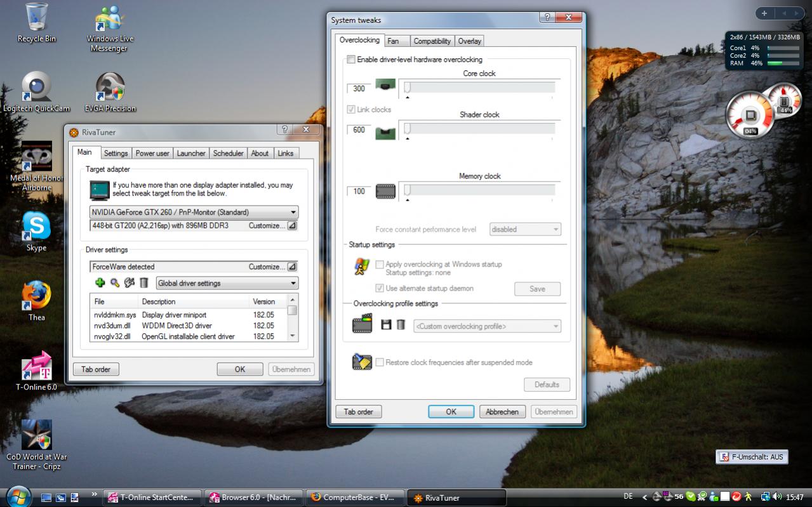Click floppy disk save profile icon
Viewport: 812px width, 507px height.
(x=386, y=325)
